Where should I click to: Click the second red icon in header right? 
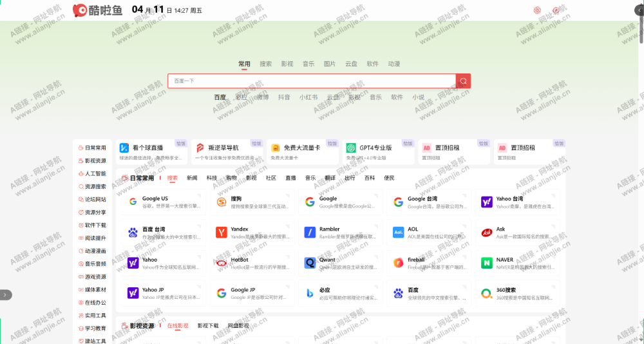point(556,10)
